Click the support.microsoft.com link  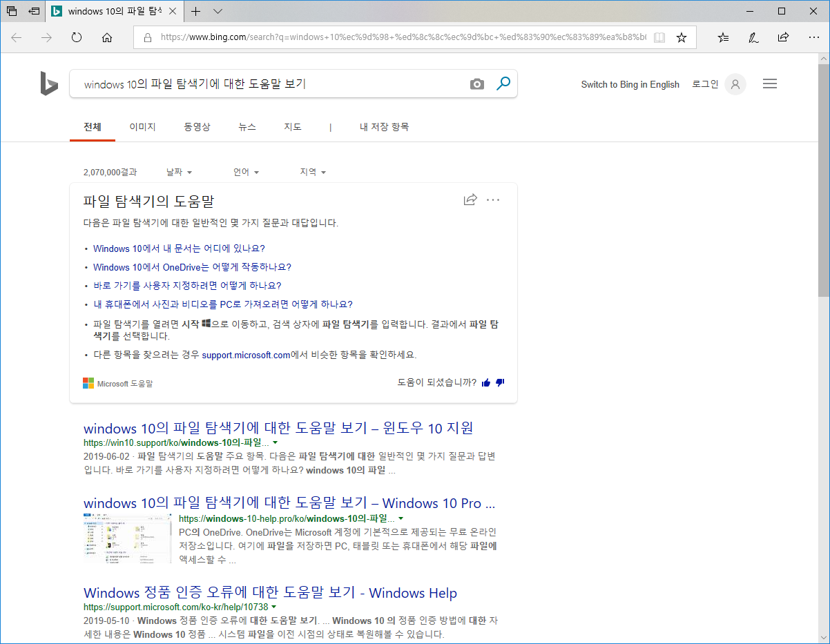click(x=246, y=355)
